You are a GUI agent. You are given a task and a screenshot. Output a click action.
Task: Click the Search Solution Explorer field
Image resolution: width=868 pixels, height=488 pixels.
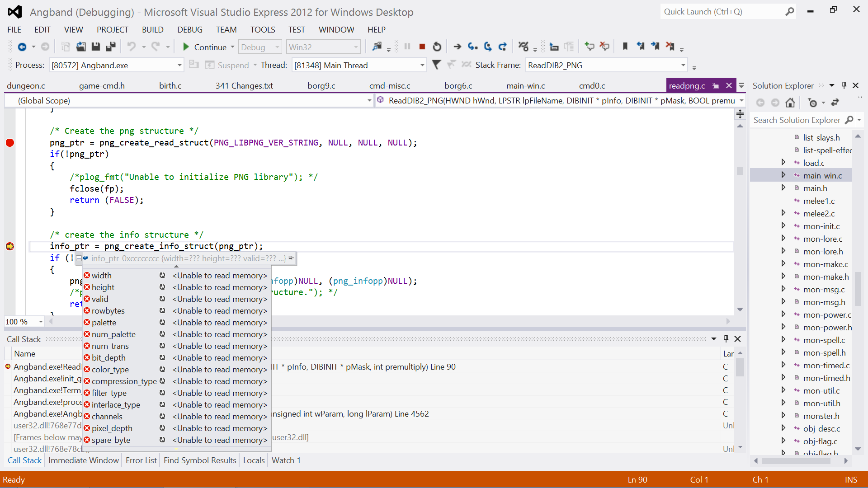click(x=797, y=120)
